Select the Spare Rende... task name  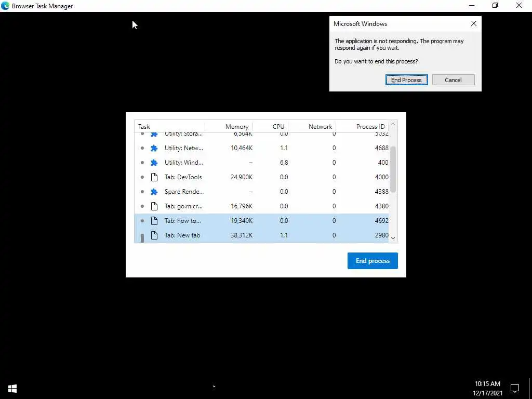[184, 192]
